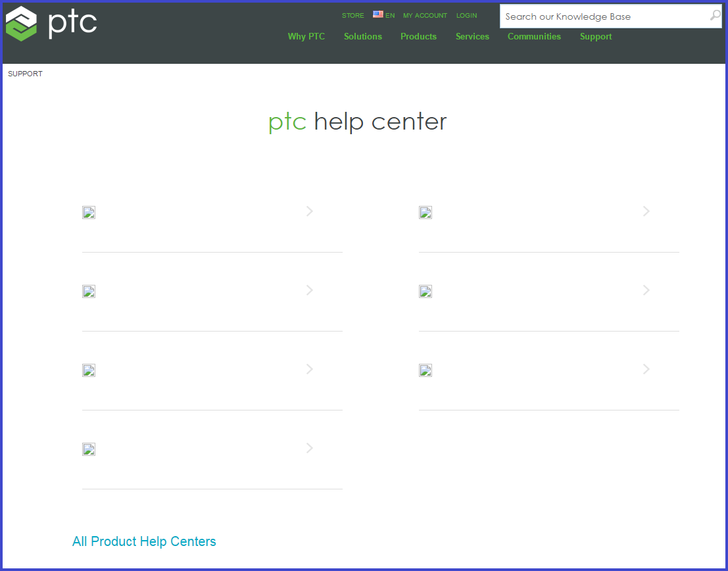The width and height of the screenshot is (728, 571).
Task: Click the chevron in the third left card
Action: pyautogui.click(x=310, y=369)
